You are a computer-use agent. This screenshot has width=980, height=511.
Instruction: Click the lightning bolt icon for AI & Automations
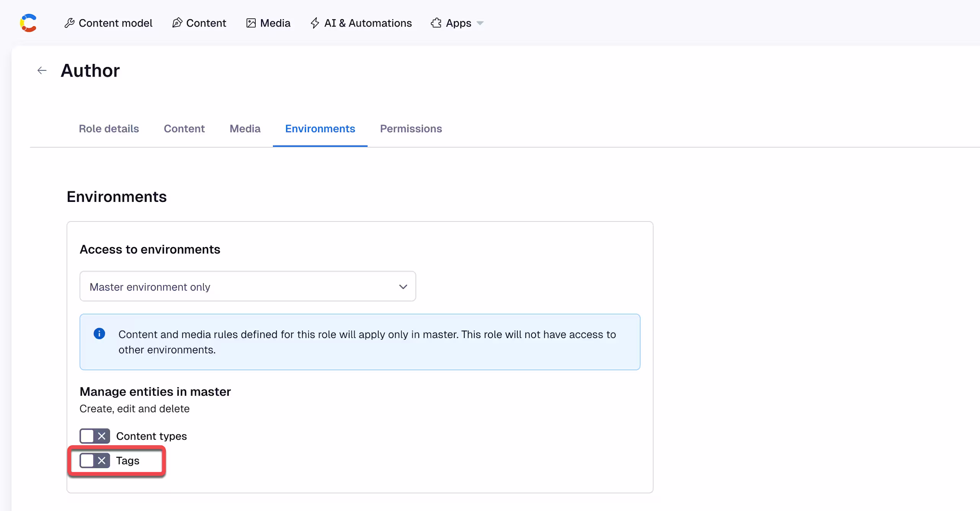(x=315, y=23)
